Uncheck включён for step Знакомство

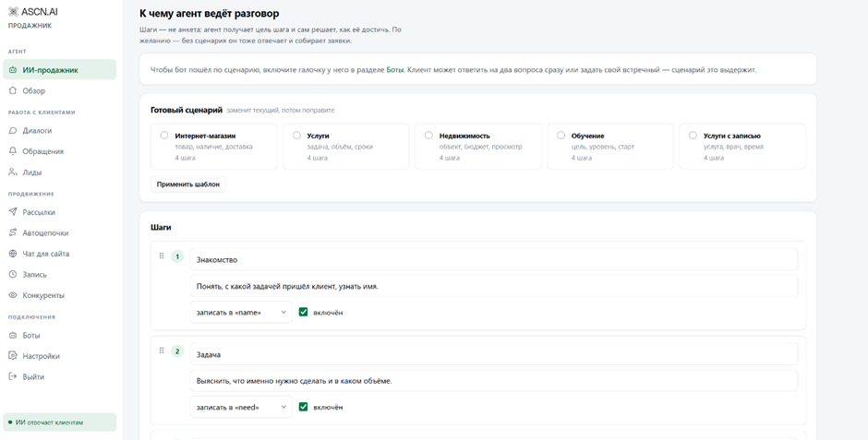pos(303,313)
